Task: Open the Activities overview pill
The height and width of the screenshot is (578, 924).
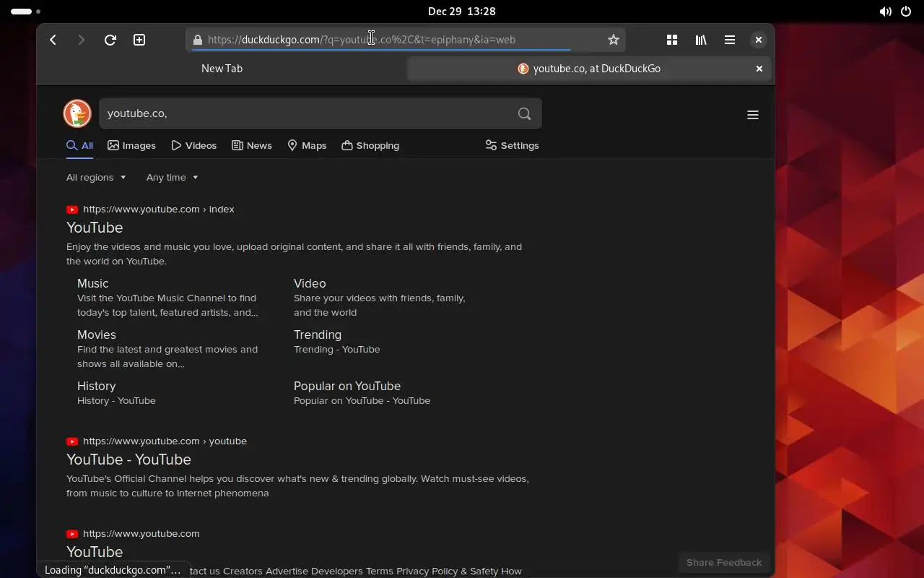Action: 26,12
